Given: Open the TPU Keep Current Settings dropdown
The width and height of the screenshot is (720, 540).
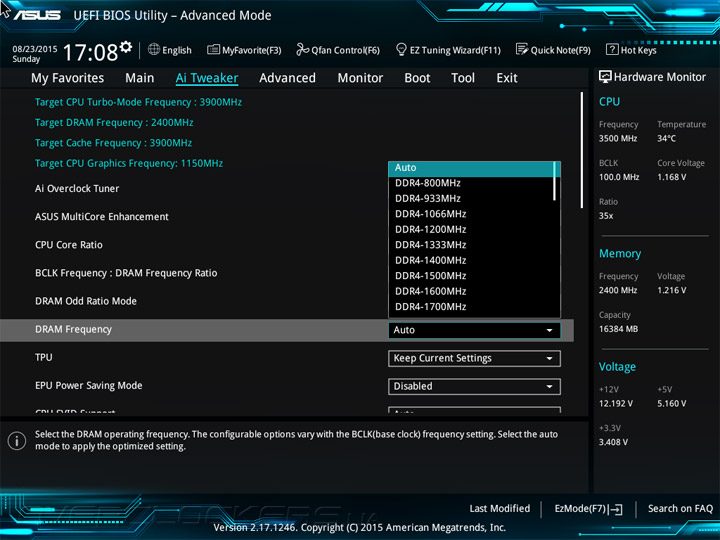Looking at the screenshot, I should tap(474, 358).
